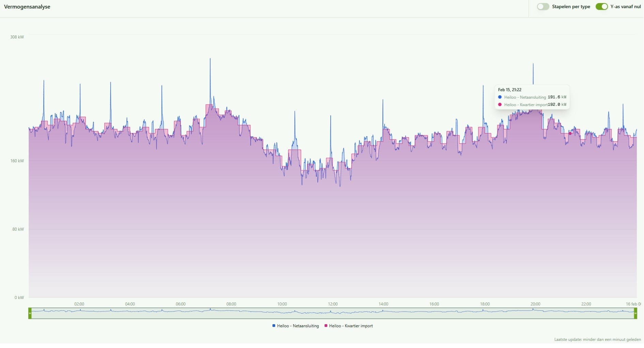Screen dimensions: 644x348
Task: Click the pink Kwartier import legend marker
Action: click(x=326, y=326)
